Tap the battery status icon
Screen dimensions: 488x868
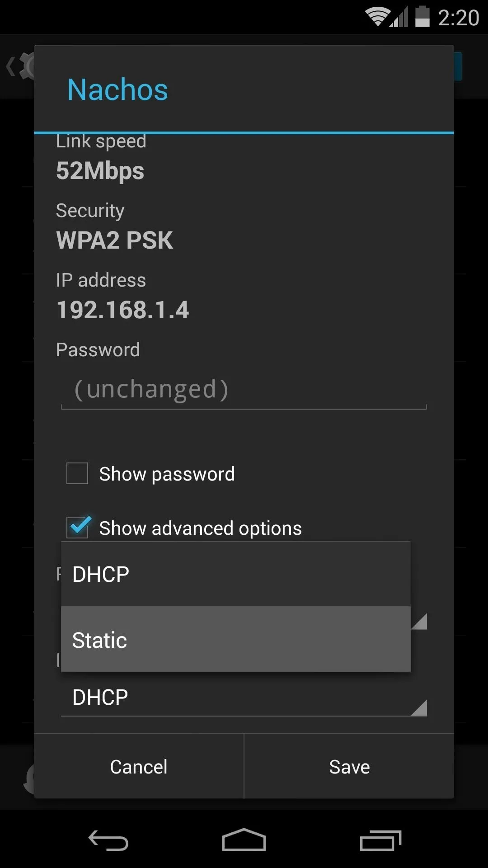[x=422, y=17]
